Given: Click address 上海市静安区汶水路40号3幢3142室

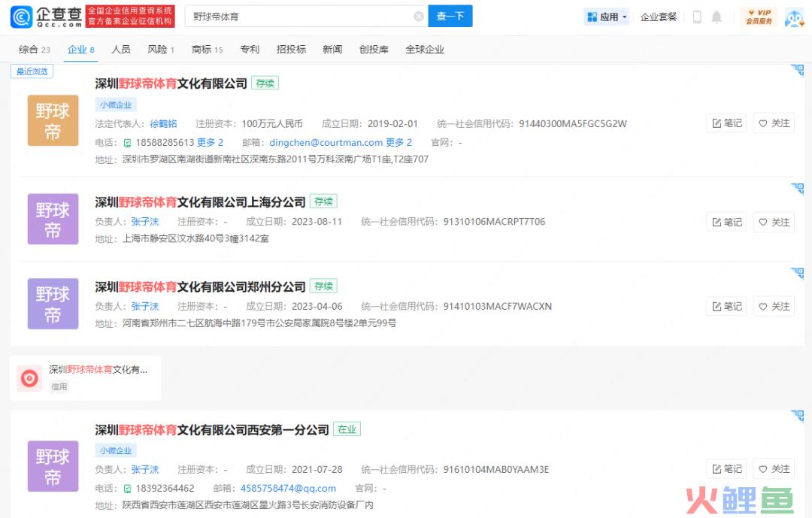Looking at the screenshot, I should click(x=195, y=239).
